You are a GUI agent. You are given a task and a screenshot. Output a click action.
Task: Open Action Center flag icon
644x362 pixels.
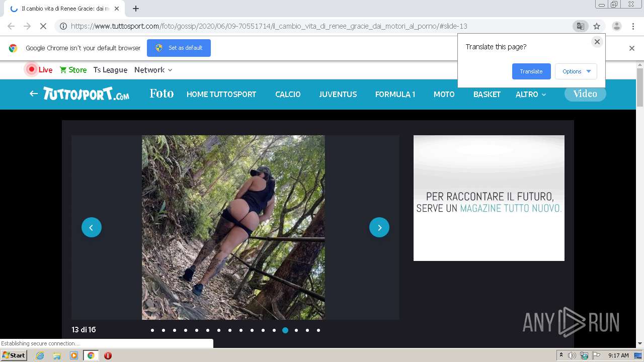tap(596, 355)
